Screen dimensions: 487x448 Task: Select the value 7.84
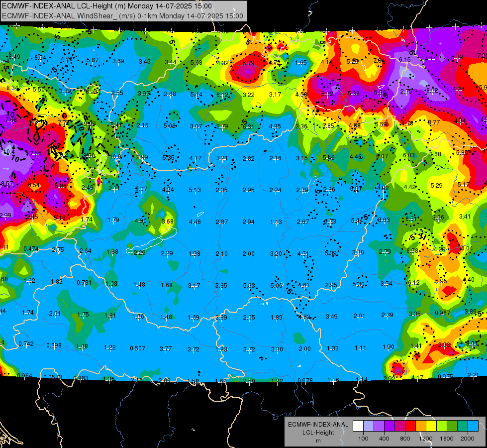[379, 60]
